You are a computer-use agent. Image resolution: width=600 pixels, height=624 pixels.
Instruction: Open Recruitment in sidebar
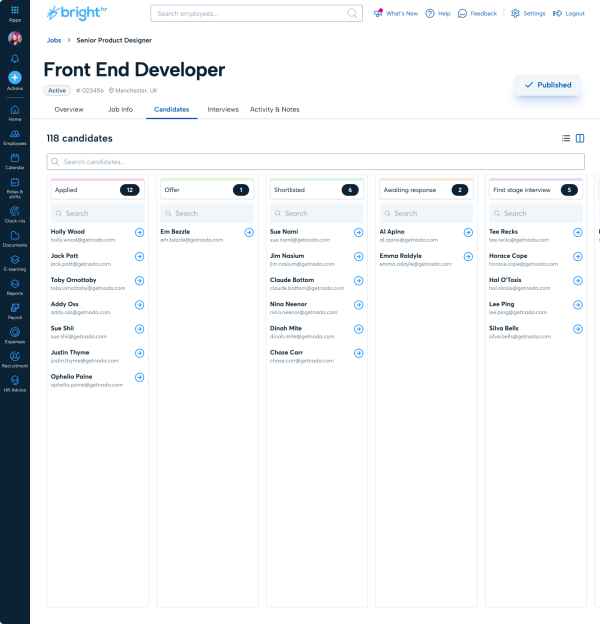pyautogui.click(x=15, y=360)
